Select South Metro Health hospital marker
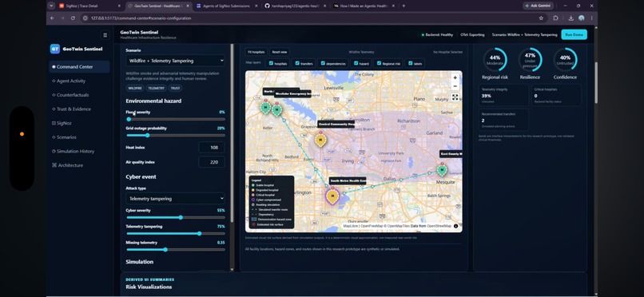This screenshot has width=644, height=297. click(x=332, y=196)
